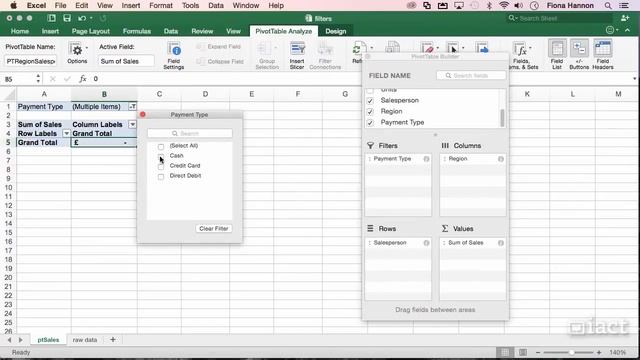
Task: Click the Save icon in title bar
Action: 67,18
